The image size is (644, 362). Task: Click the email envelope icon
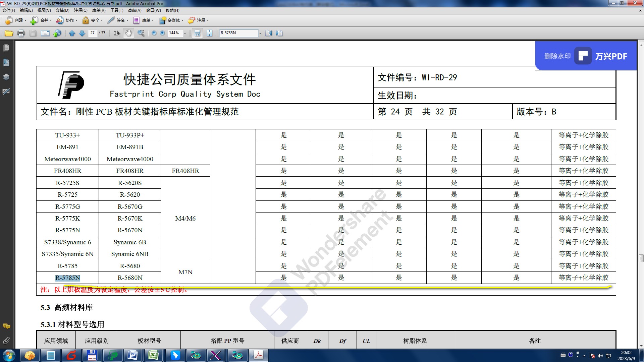pos(45,33)
